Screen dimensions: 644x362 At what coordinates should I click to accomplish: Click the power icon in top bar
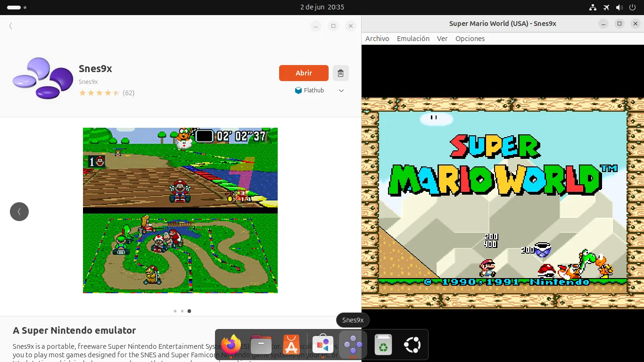pyautogui.click(x=632, y=7)
